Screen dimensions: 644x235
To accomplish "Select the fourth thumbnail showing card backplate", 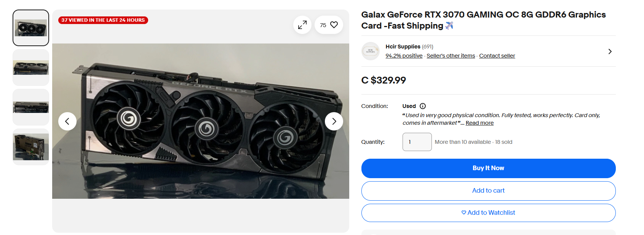I will (x=31, y=147).
